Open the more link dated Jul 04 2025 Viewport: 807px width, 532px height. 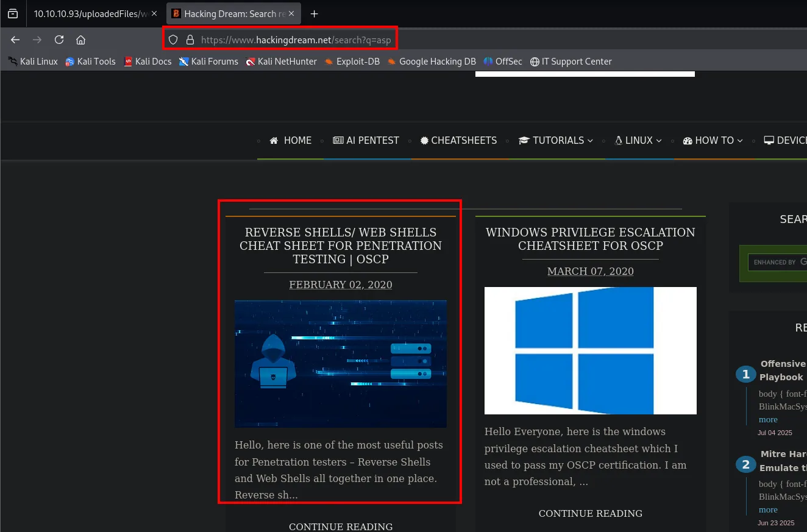768,419
